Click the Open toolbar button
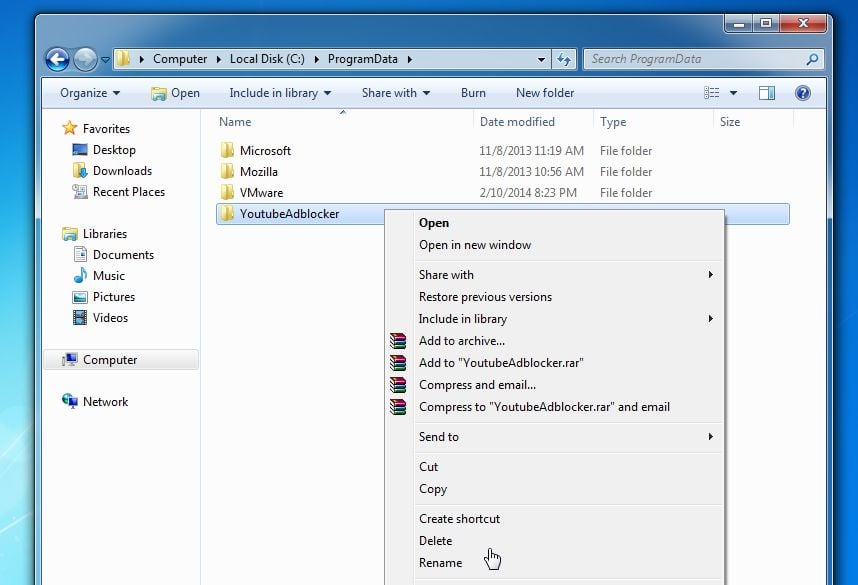The height and width of the screenshot is (585, 858). click(176, 93)
